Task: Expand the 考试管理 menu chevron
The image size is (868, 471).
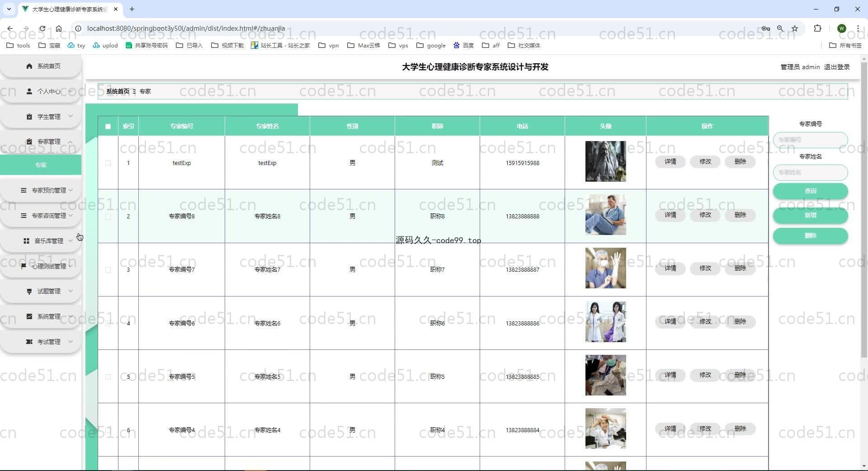Action: coord(71,342)
